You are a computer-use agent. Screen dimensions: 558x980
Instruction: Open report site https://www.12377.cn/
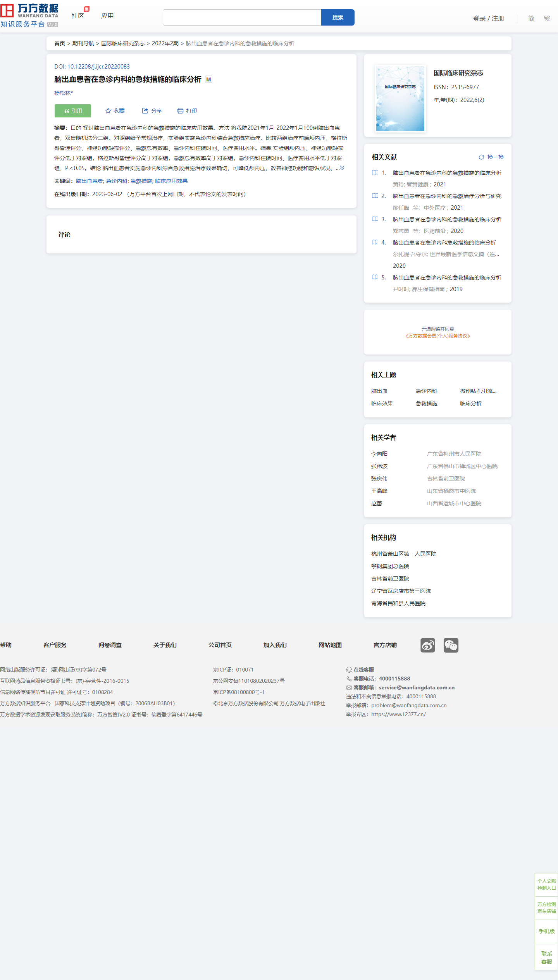coord(398,714)
